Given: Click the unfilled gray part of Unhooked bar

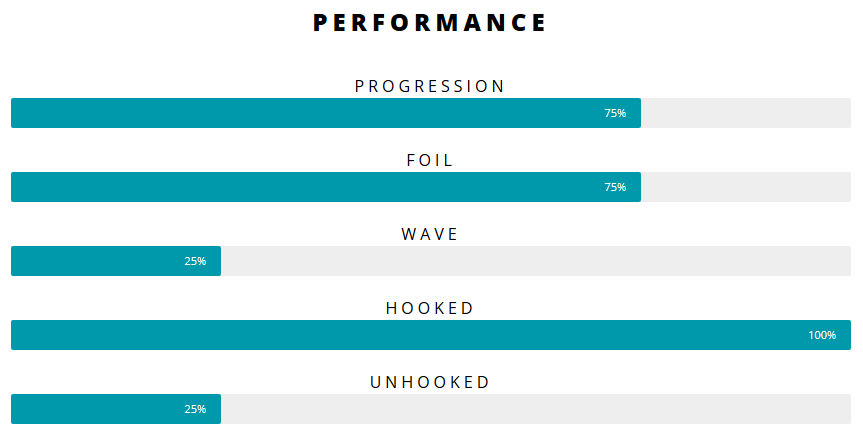Looking at the screenshot, I should (x=535, y=409).
